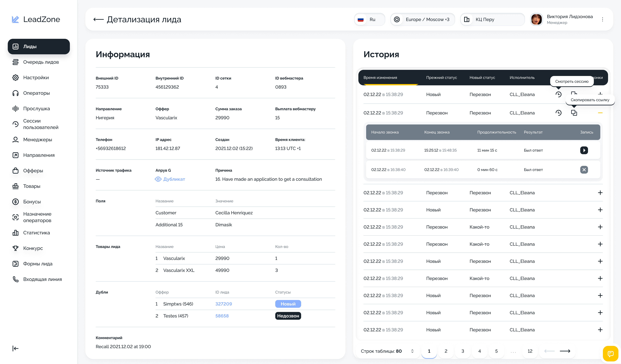The width and height of the screenshot is (621, 364).
Task: Open the Europe / Moscow timezone selector
Action: pos(422,20)
